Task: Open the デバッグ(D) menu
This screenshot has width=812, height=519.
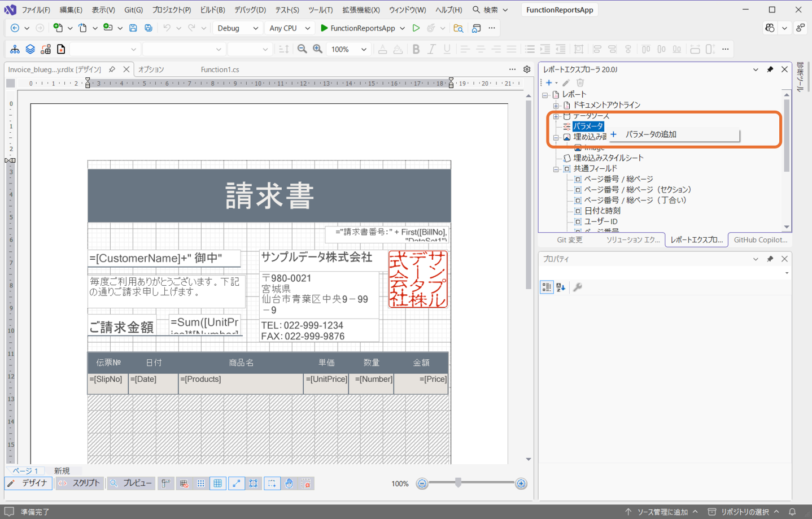Action: click(251, 9)
